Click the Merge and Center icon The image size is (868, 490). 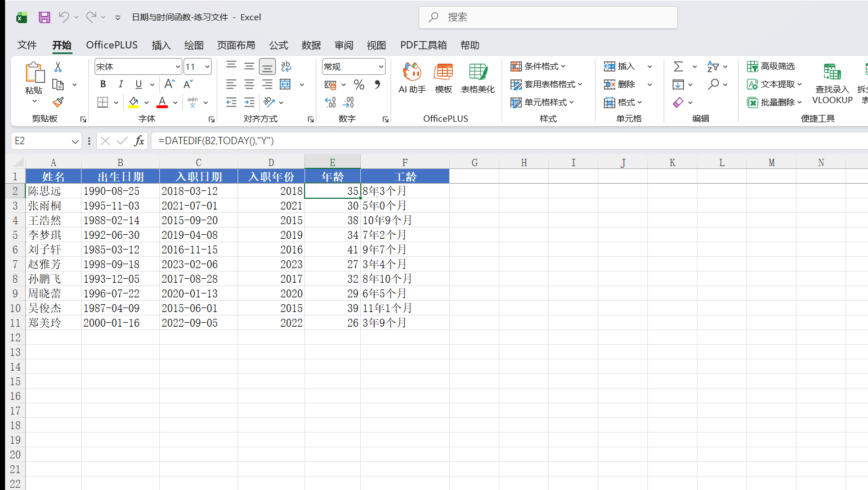[285, 84]
